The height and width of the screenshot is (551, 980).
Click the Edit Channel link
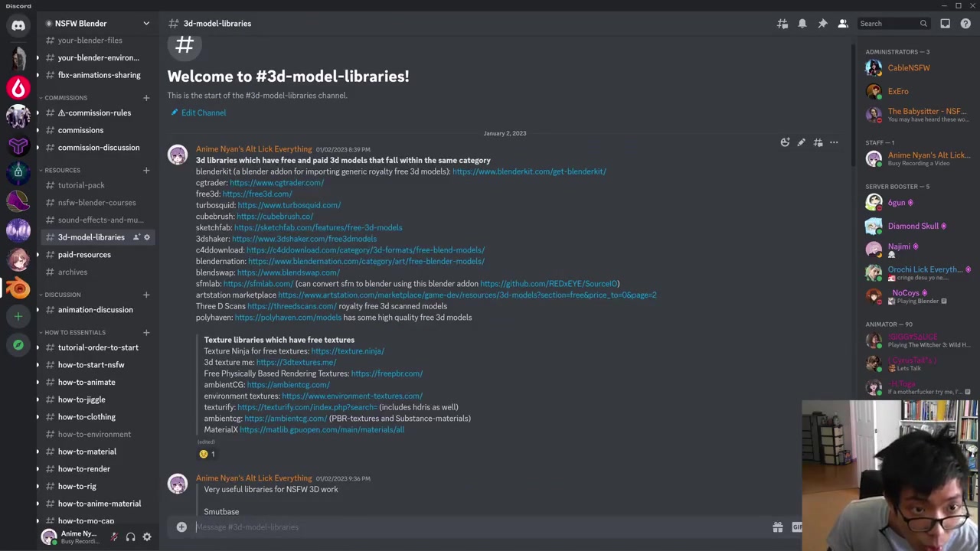coord(203,112)
